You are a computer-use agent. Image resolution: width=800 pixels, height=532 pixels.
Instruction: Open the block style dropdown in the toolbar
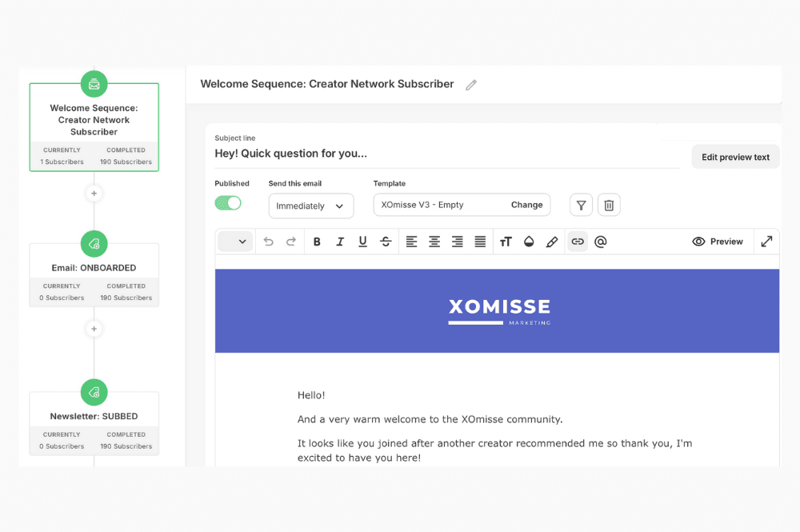pos(235,241)
